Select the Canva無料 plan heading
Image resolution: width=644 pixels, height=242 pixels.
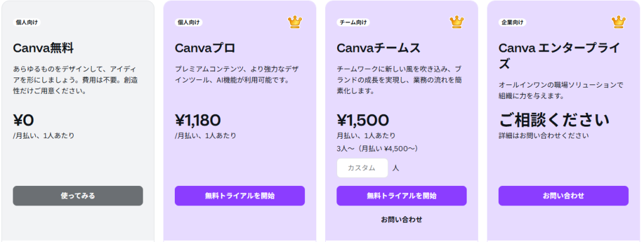click(43, 49)
